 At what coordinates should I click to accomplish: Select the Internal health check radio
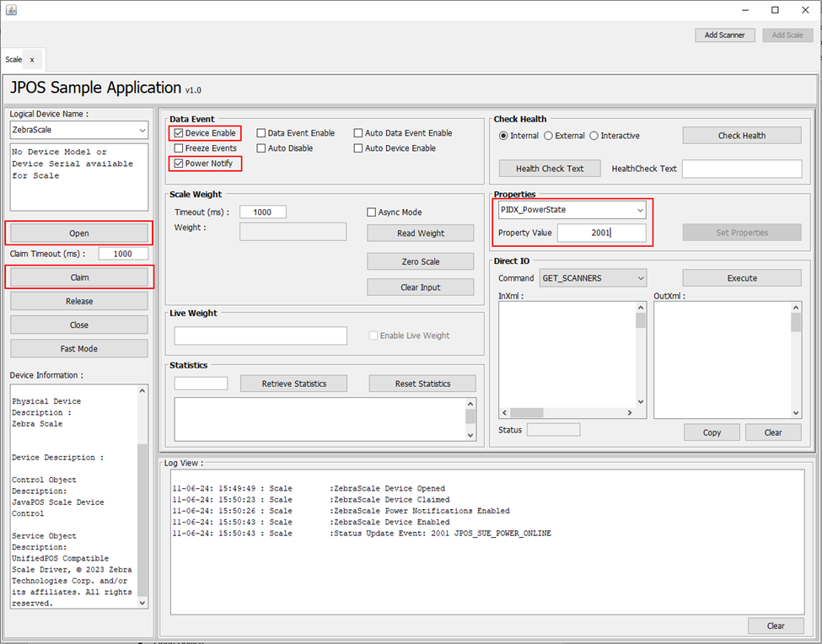[x=504, y=136]
